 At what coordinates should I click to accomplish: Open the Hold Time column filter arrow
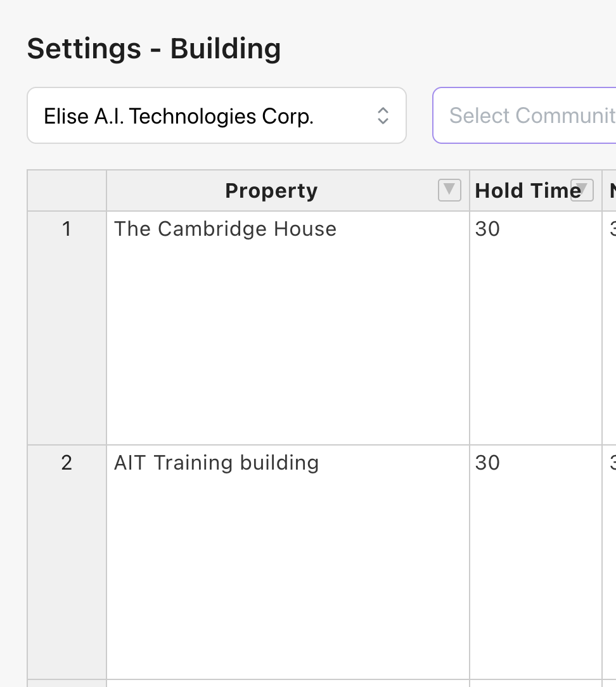coord(582,190)
